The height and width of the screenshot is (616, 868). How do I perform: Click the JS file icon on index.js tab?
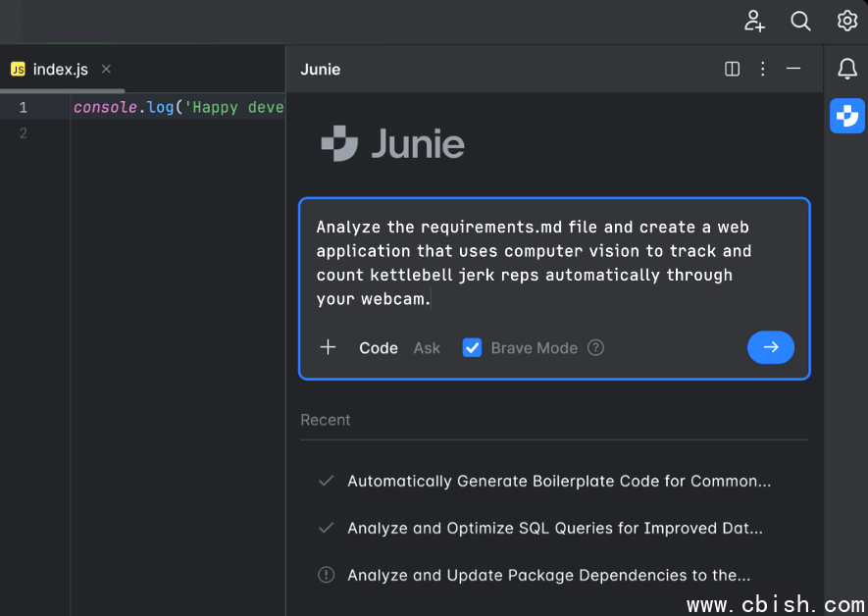coord(18,70)
